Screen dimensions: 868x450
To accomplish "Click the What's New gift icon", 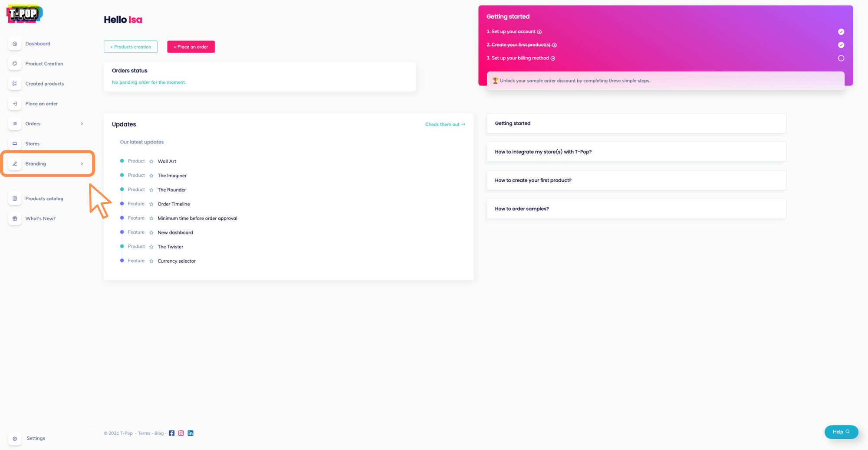I will click(15, 218).
